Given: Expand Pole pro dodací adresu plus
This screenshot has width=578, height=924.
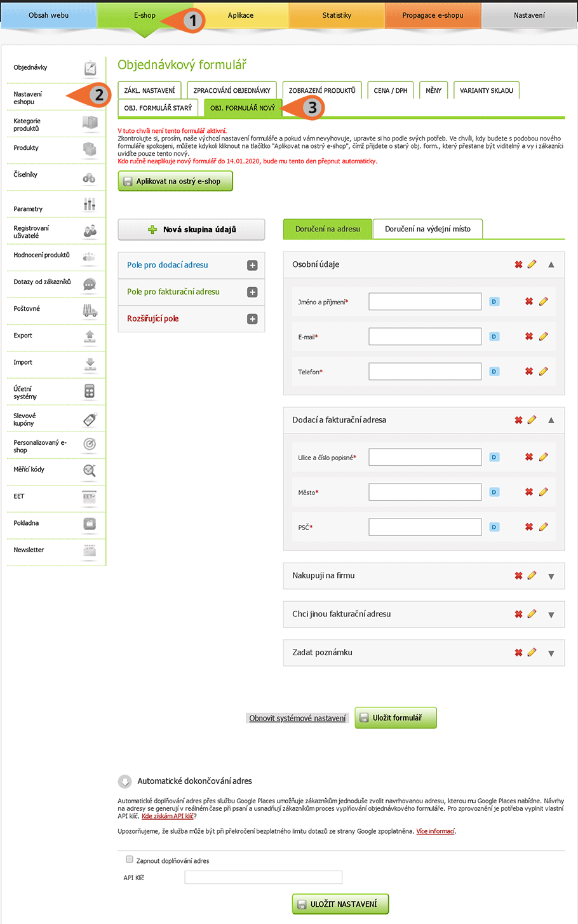Looking at the screenshot, I should tap(252, 266).
